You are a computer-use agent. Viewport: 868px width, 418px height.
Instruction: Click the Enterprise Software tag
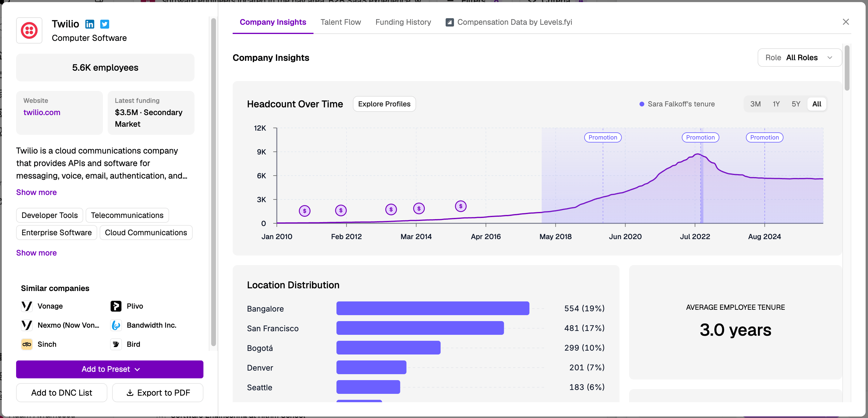(x=57, y=233)
